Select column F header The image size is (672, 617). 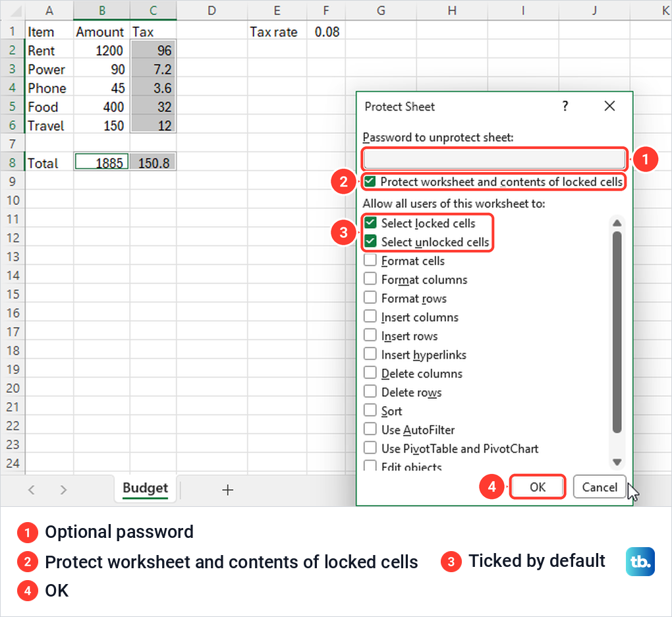[x=326, y=11]
